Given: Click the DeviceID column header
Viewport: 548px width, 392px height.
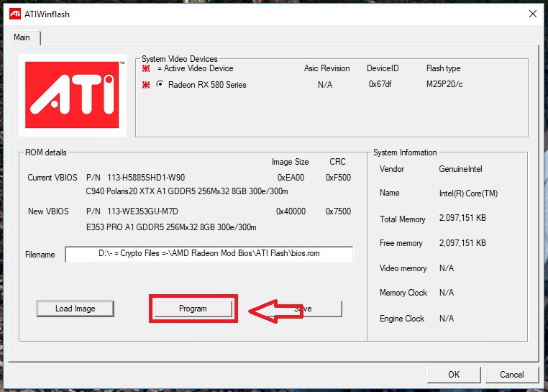Looking at the screenshot, I should tap(383, 68).
